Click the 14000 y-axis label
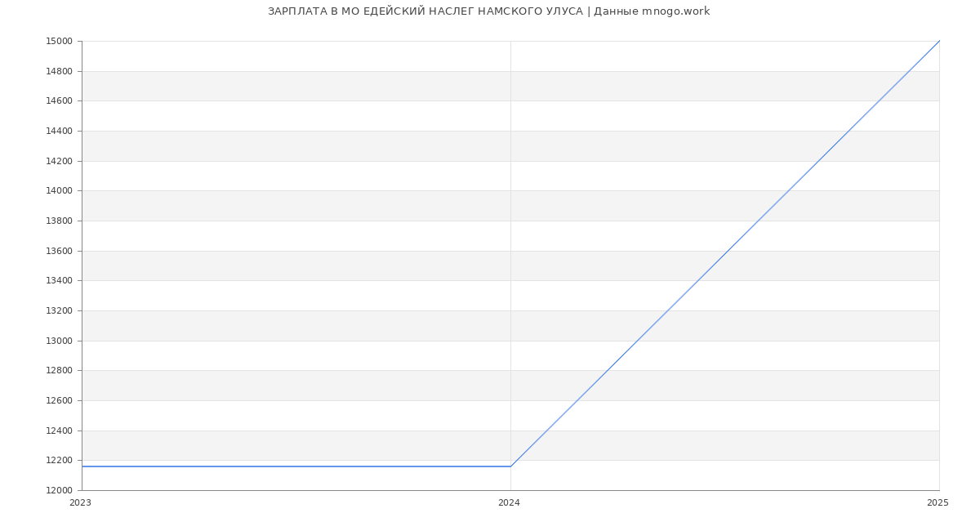This screenshot has width=980, height=531. tap(59, 191)
